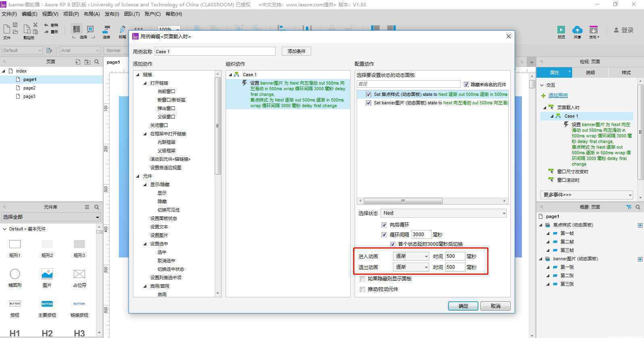Select the pen (钢笔) tool
Viewport: 644px width, 338px height.
pyautogui.click(x=122, y=29)
